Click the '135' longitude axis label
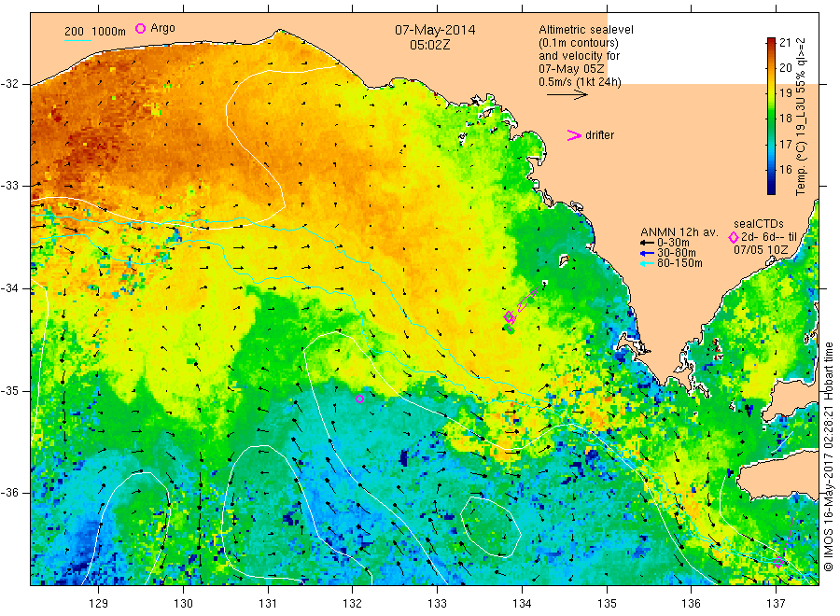840x616 pixels. point(607,604)
